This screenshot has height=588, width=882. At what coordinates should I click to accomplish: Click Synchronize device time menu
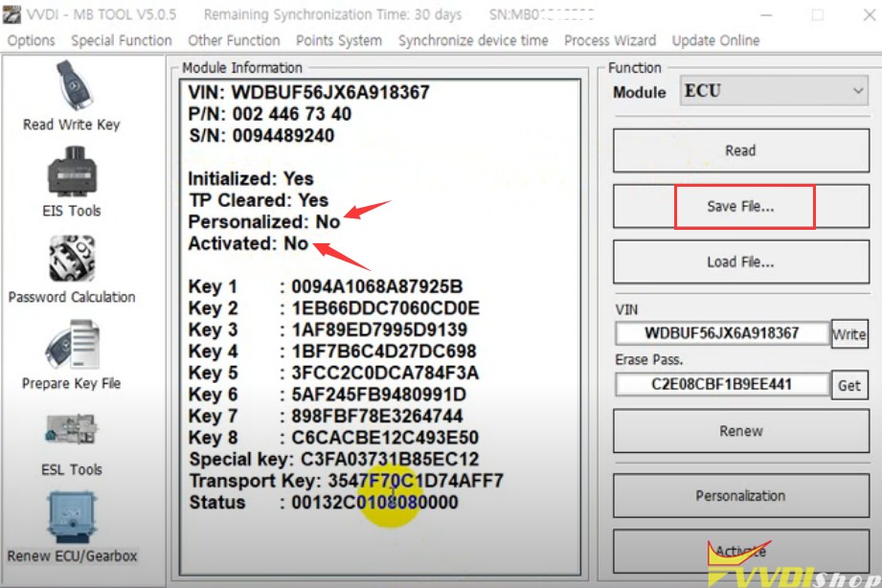(473, 40)
